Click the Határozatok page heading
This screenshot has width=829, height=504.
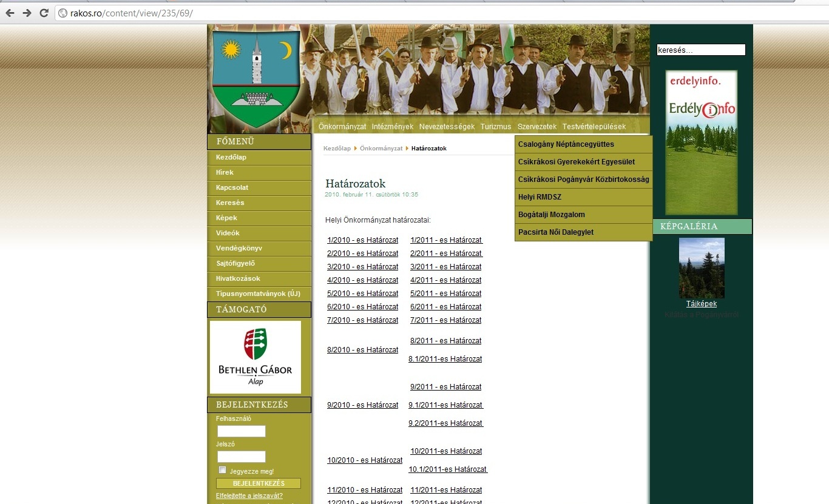356,184
